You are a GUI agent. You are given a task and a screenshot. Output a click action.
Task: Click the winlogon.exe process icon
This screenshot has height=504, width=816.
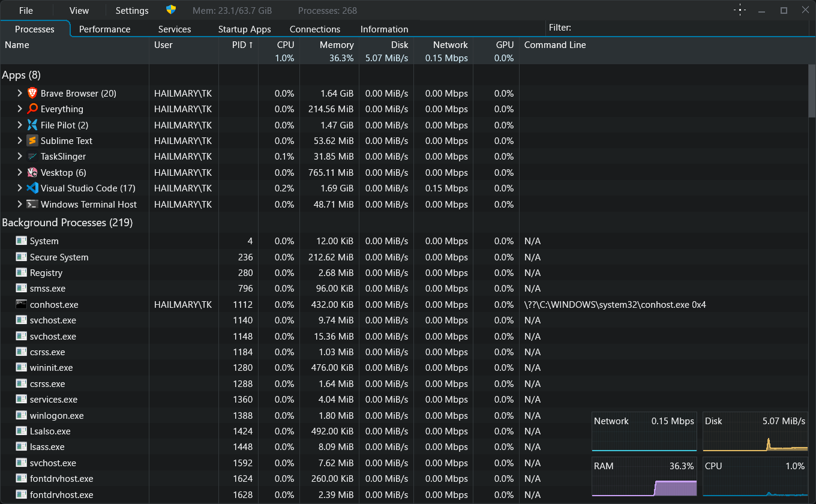(22, 415)
